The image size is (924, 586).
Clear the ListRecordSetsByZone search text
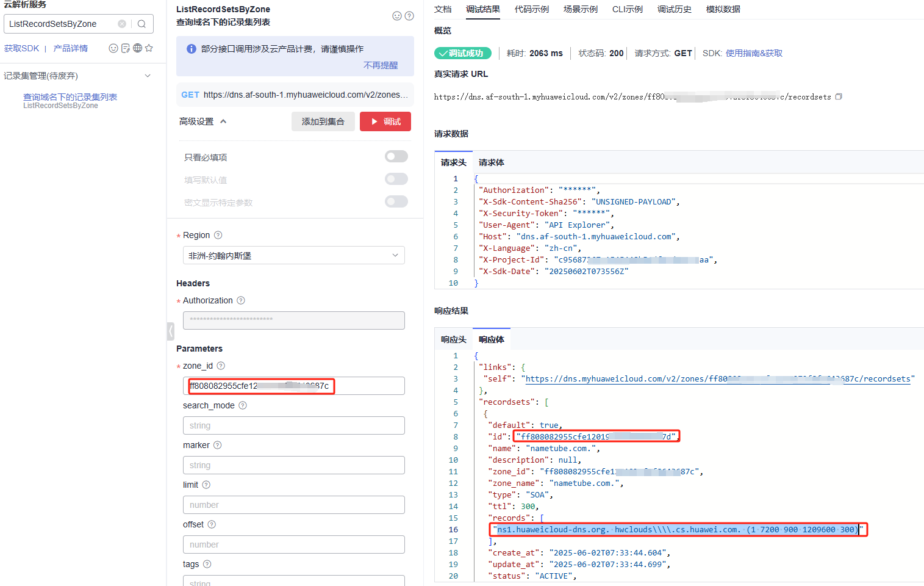122,24
